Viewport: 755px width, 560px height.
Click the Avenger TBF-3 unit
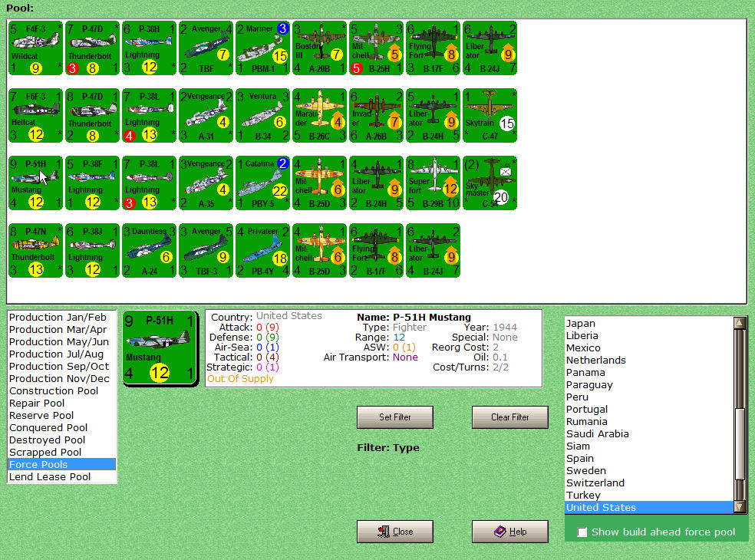[206, 250]
